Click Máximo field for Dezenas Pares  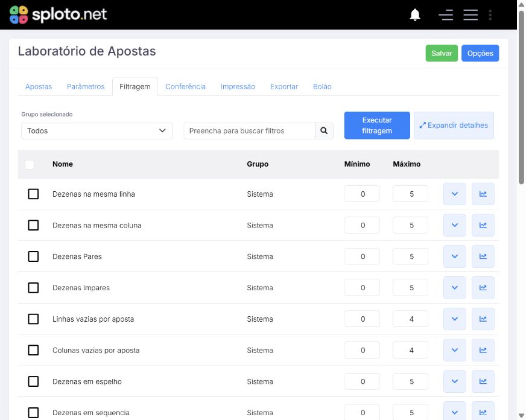[x=411, y=256]
